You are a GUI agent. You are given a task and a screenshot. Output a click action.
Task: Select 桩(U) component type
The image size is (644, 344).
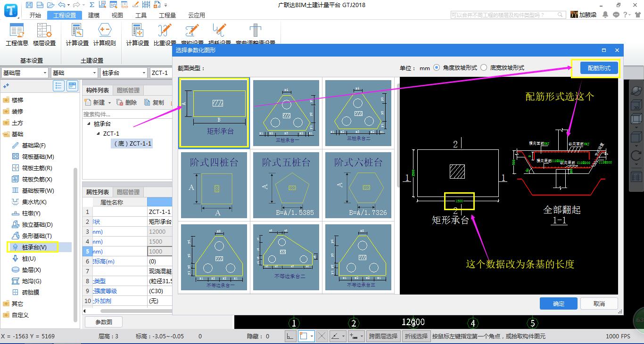click(x=29, y=259)
